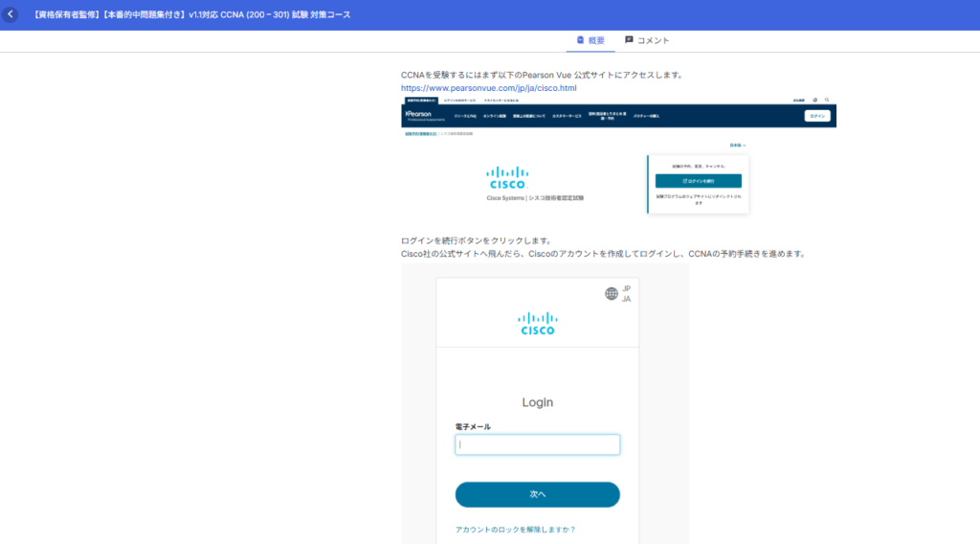
Task: Click the small globe icon in Pearson header
Action: coord(814,99)
